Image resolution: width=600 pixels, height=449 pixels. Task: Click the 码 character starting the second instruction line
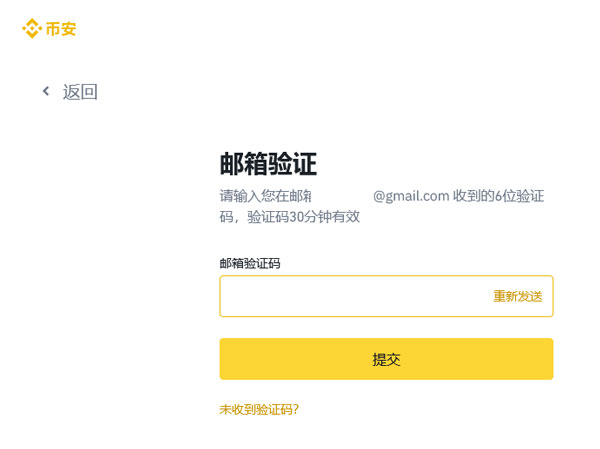(x=227, y=216)
